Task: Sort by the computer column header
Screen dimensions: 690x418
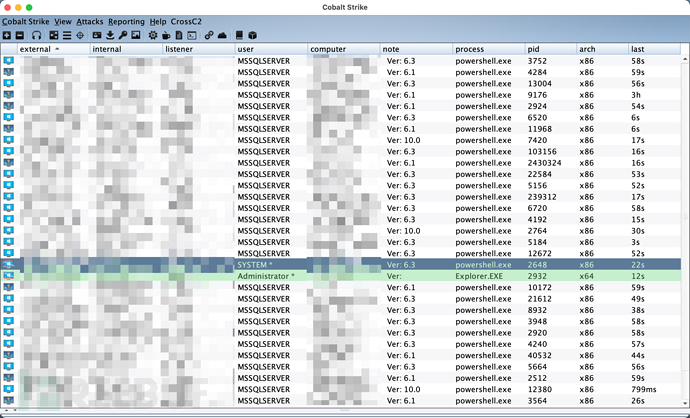Action: (x=344, y=49)
